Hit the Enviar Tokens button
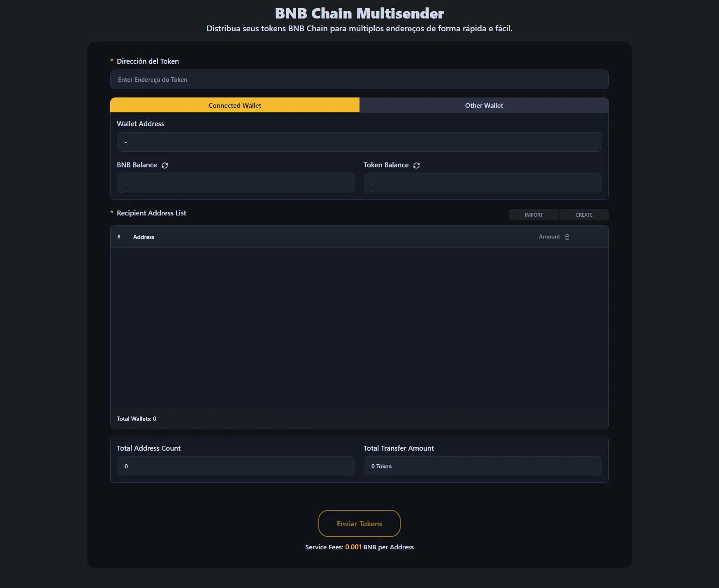This screenshot has height=588, width=719. pos(359,523)
